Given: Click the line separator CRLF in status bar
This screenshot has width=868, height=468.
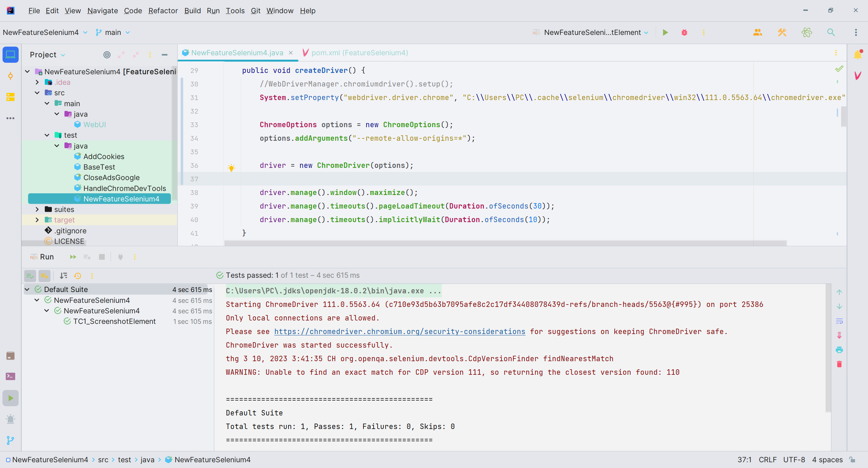Looking at the screenshot, I should pos(768,460).
